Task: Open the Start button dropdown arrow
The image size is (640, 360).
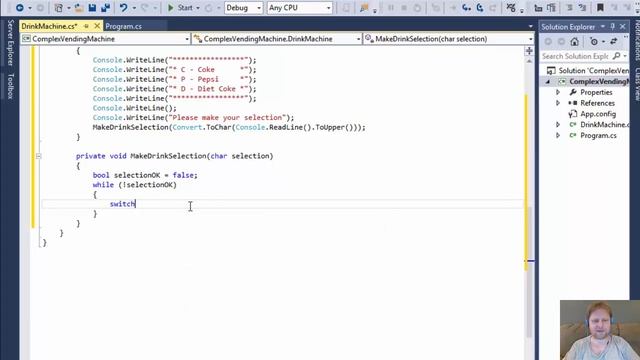Action: pyautogui.click(x=198, y=8)
